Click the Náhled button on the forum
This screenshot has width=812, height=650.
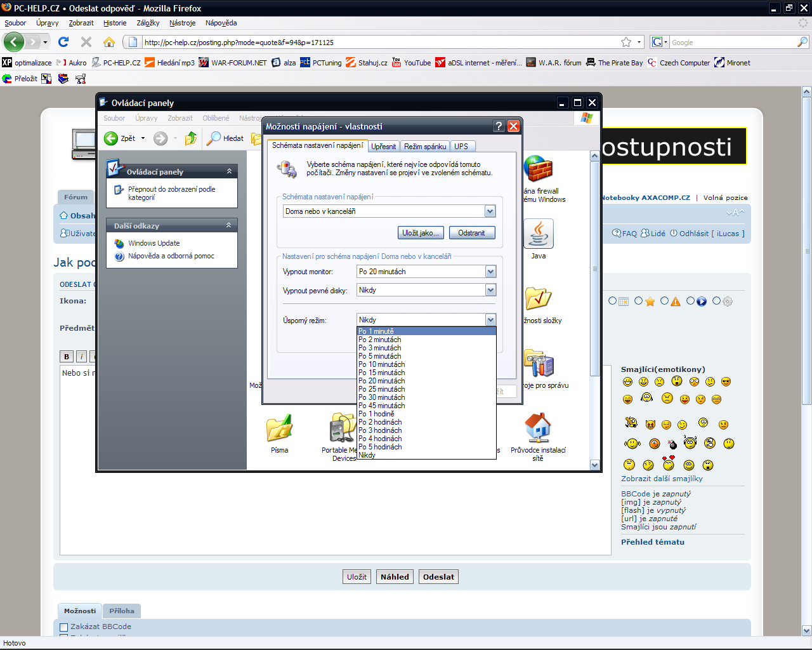point(395,577)
